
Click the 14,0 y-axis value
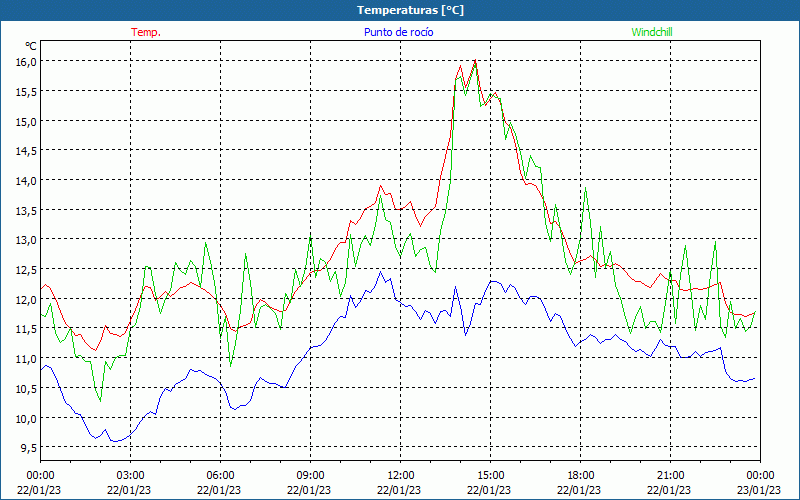click(x=27, y=181)
